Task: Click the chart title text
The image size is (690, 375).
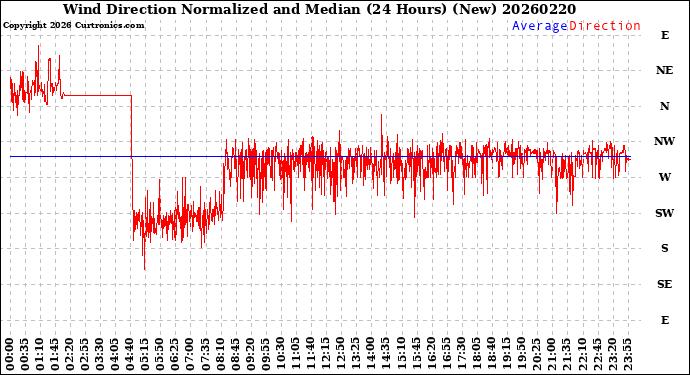Action: (319, 9)
